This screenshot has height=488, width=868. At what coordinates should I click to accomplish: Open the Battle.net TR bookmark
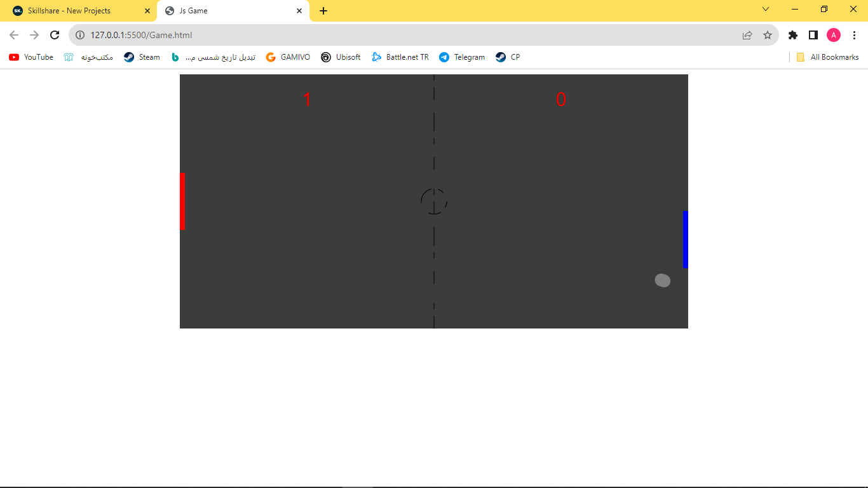[x=400, y=57]
